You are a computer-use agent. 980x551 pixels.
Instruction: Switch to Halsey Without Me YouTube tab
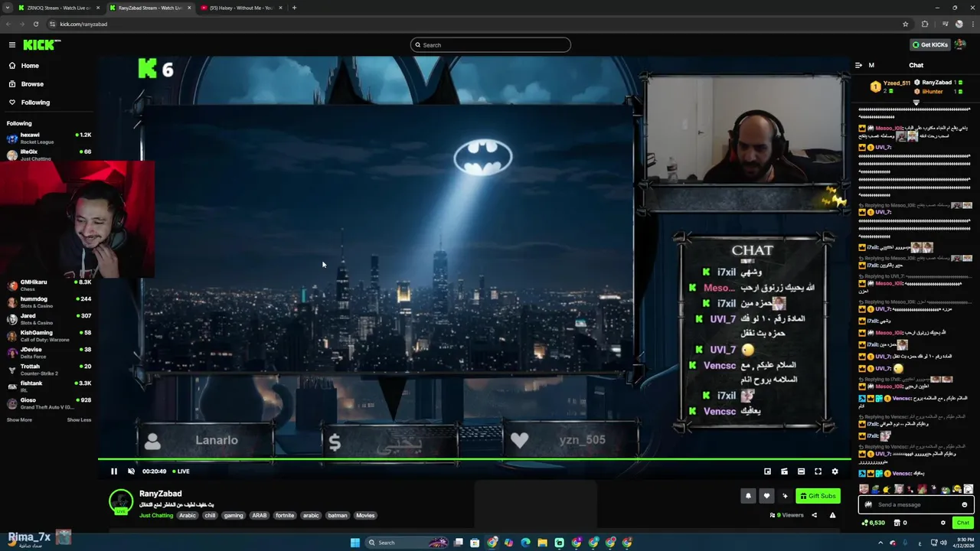coord(241,8)
